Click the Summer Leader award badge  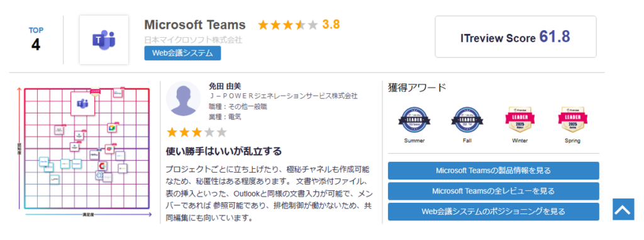coord(414,120)
